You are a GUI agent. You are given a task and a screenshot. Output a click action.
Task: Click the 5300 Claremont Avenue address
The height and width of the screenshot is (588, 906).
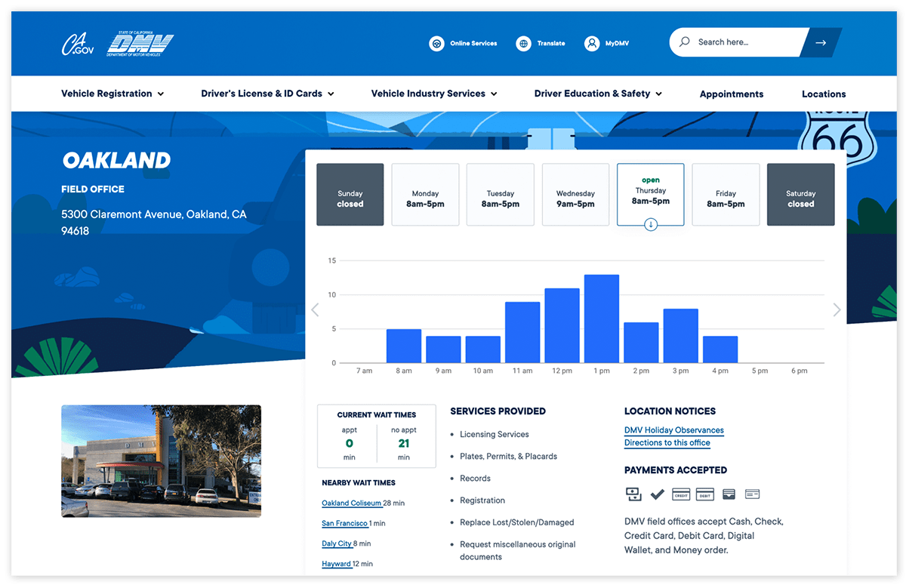coord(154,223)
